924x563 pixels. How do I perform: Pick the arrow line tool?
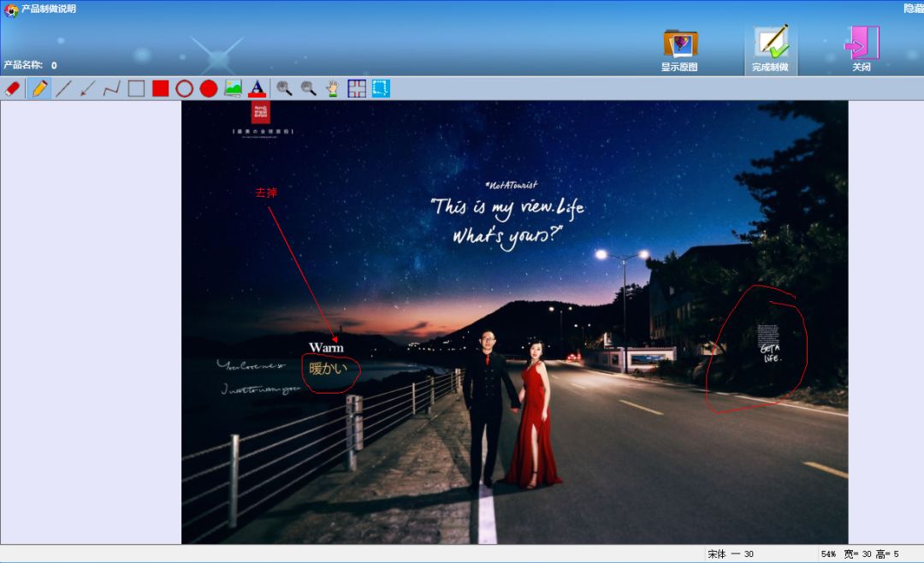tap(87, 88)
